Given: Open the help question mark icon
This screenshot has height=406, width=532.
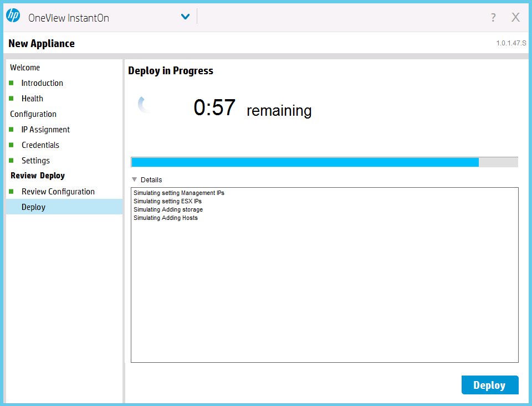Looking at the screenshot, I should (x=493, y=17).
